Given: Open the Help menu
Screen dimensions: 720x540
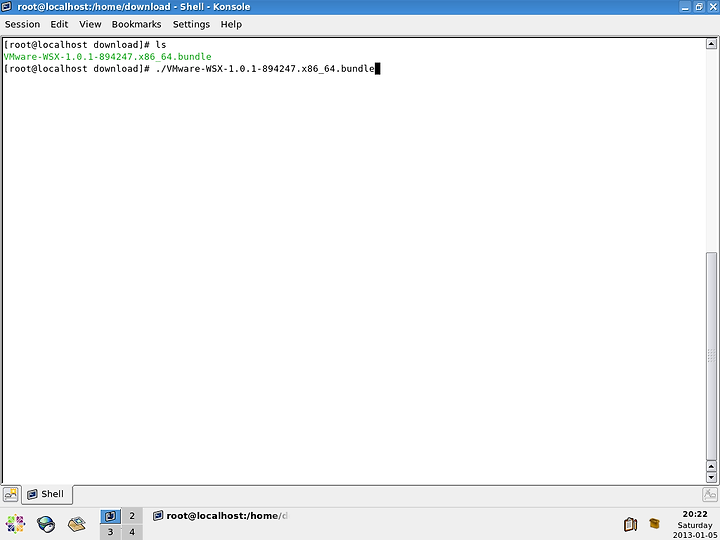Looking at the screenshot, I should click(x=231, y=24).
